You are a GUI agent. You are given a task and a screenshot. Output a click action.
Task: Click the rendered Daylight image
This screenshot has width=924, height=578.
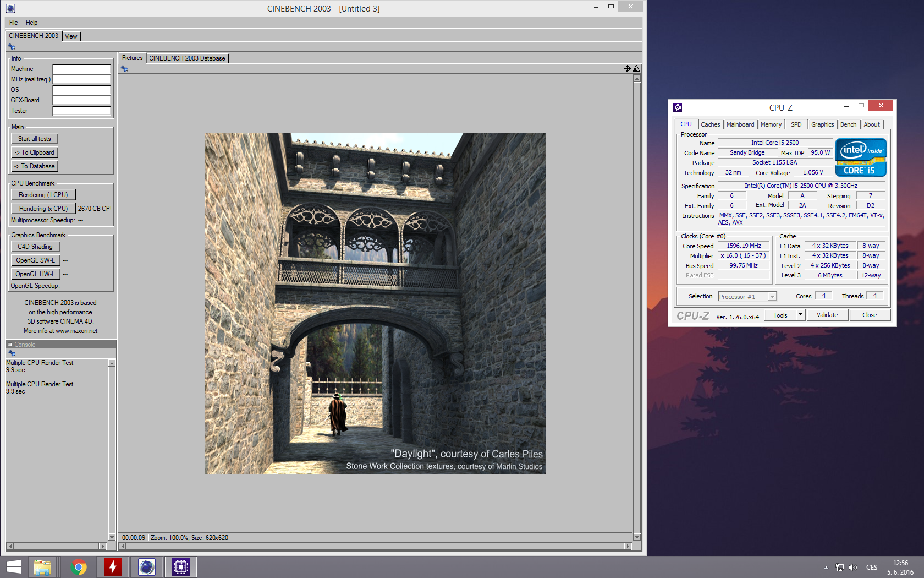coord(375,303)
